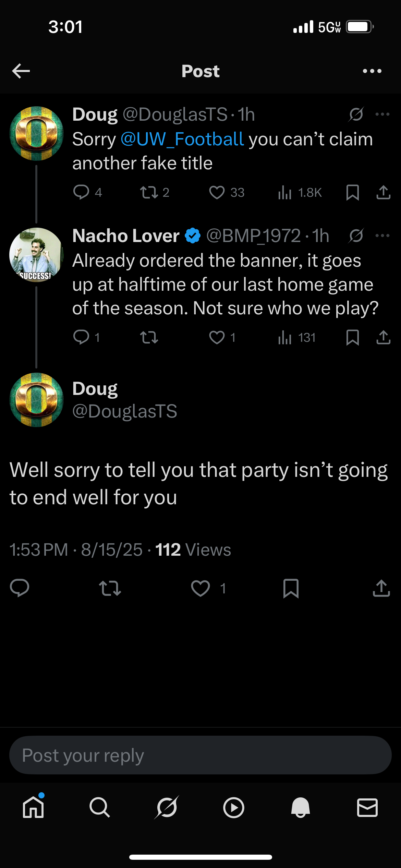Open the @DouglasTS handle on main post
This screenshot has width=401, height=868.
tap(125, 411)
